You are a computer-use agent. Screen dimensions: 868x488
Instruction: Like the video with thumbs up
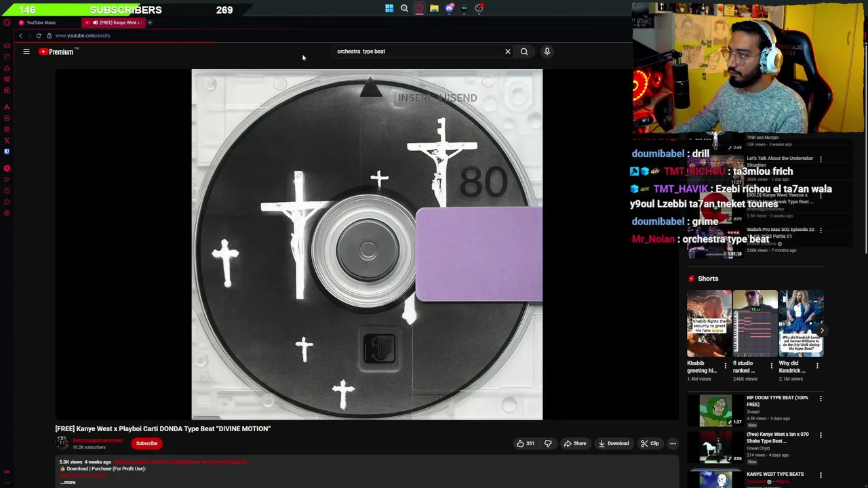click(x=525, y=443)
